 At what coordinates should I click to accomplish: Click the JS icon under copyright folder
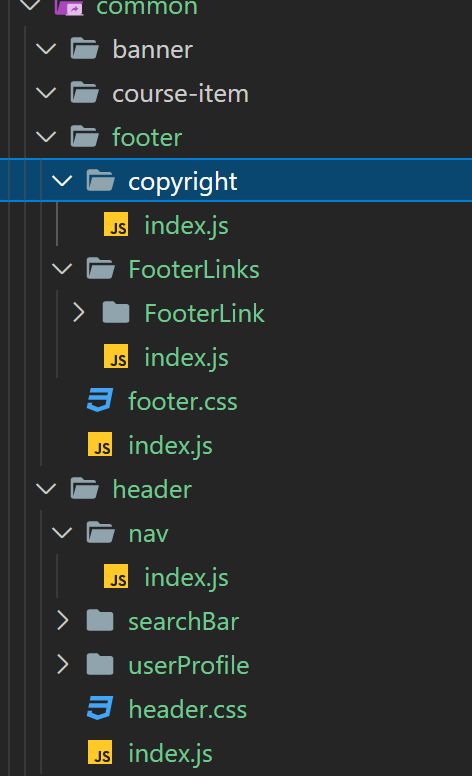click(116, 224)
